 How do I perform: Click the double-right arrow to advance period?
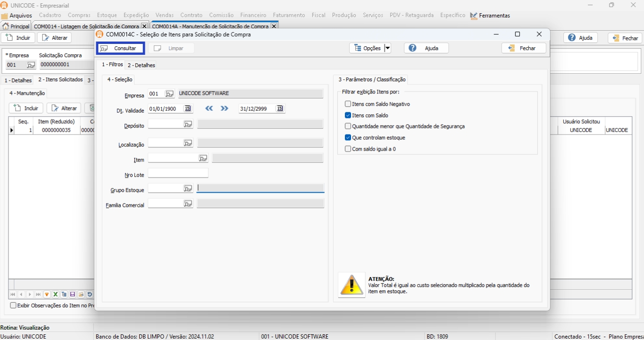tap(224, 109)
